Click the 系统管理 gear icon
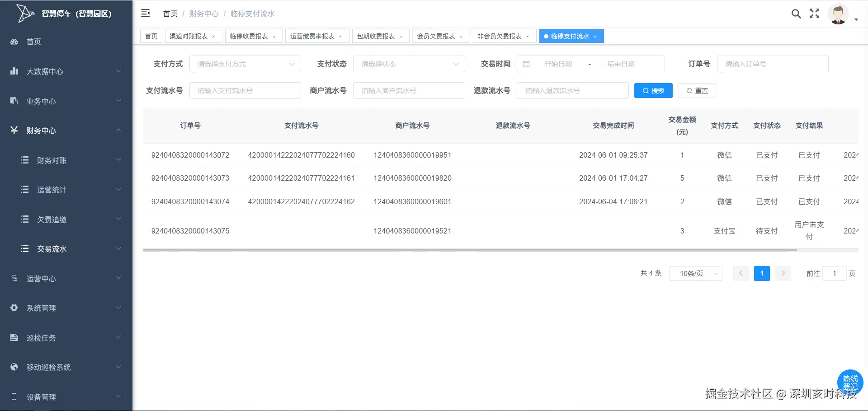The height and width of the screenshot is (411, 868). pyautogui.click(x=14, y=308)
